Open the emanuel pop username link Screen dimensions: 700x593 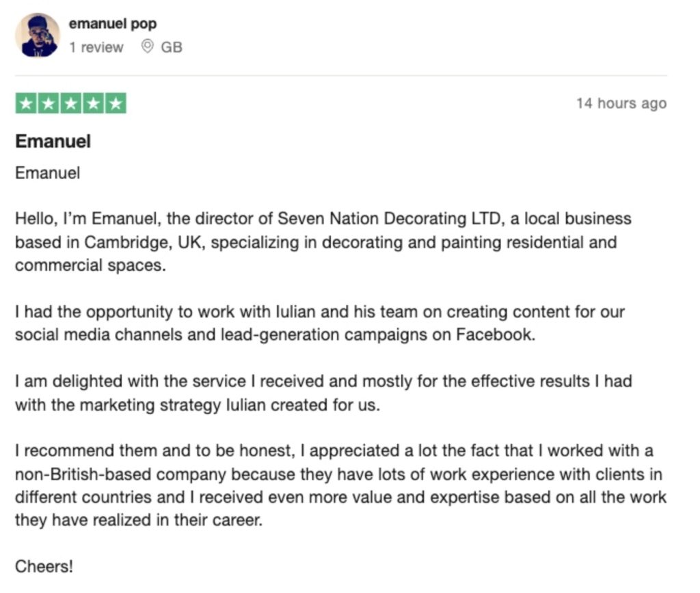[113, 24]
